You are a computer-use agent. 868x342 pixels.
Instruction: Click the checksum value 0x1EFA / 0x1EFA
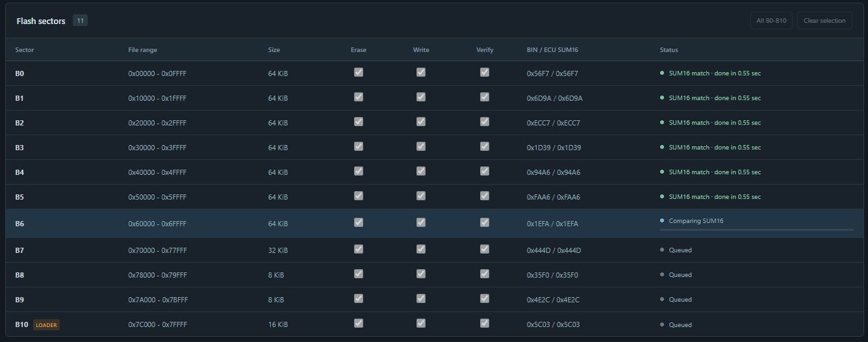(552, 224)
